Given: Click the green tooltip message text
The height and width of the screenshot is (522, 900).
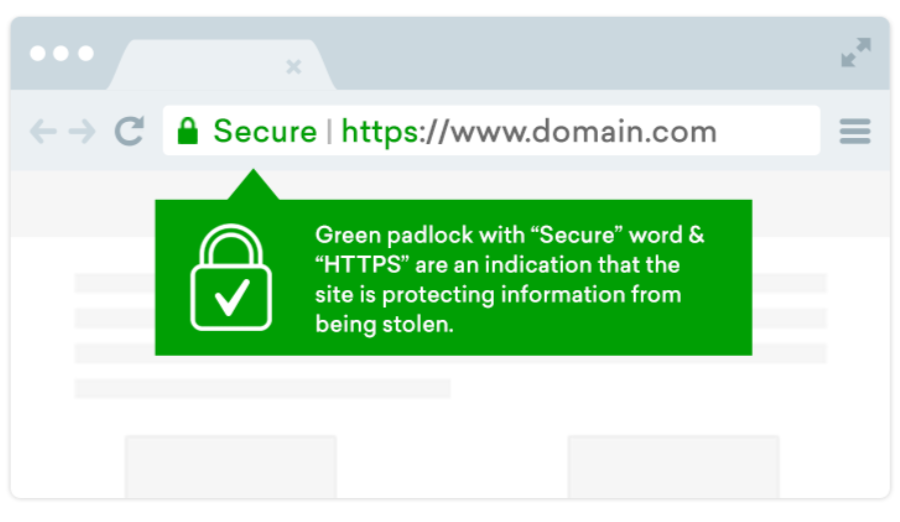Looking at the screenshot, I should click(x=510, y=279).
